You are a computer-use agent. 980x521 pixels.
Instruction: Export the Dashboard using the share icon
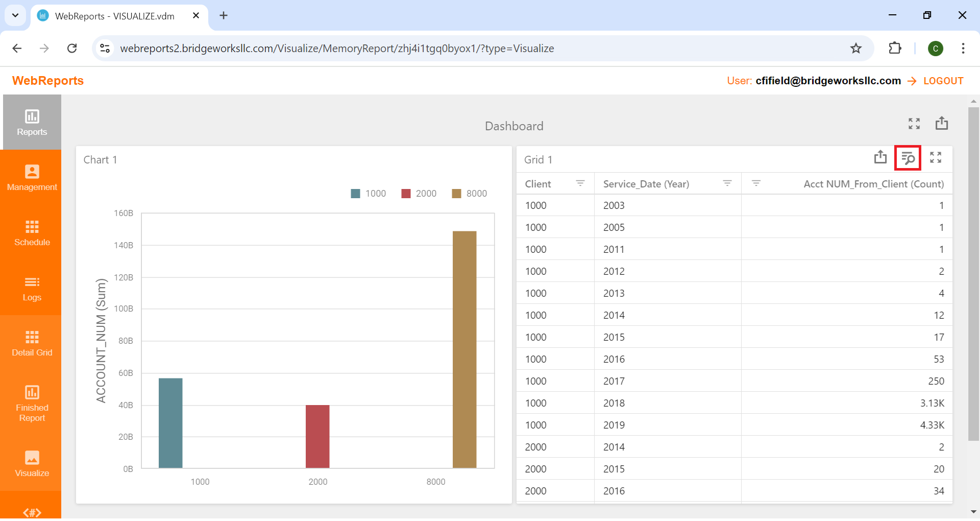tap(942, 123)
